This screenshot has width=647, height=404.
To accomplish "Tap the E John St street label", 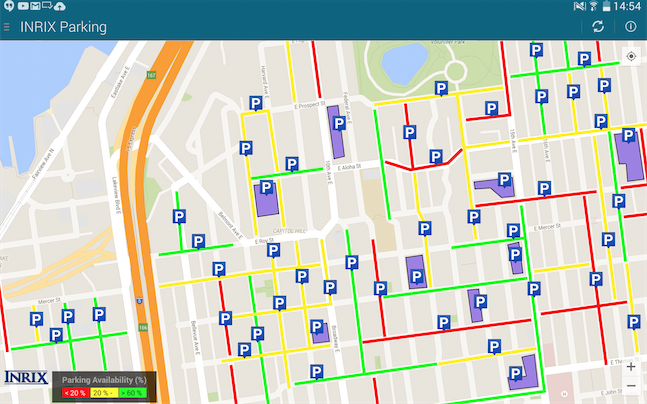I will click(612, 392).
